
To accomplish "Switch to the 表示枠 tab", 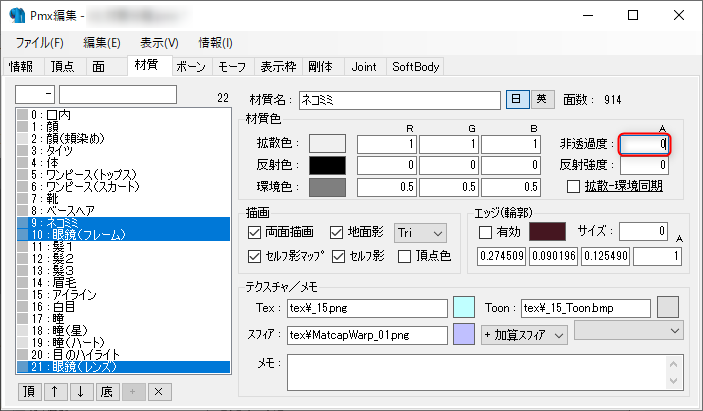I will 278,67.
